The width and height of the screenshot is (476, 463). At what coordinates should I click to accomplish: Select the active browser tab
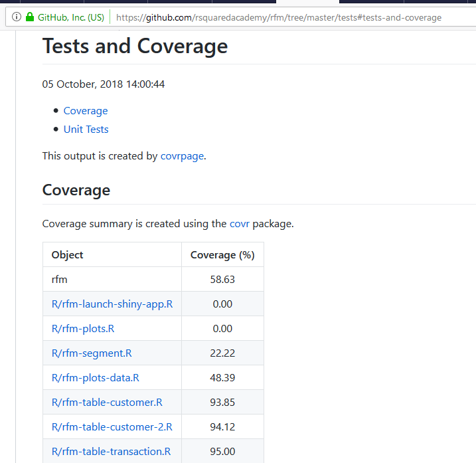pyautogui.click(x=307, y=1)
